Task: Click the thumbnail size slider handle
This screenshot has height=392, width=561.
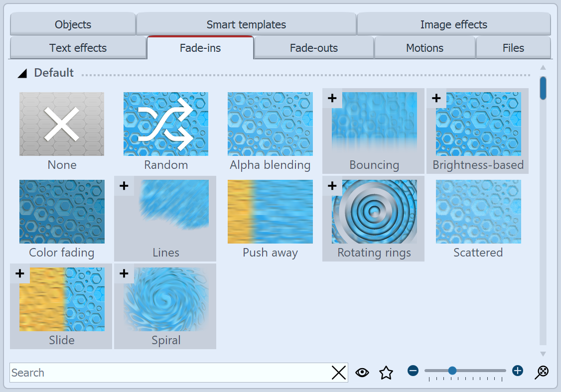Action: click(452, 371)
